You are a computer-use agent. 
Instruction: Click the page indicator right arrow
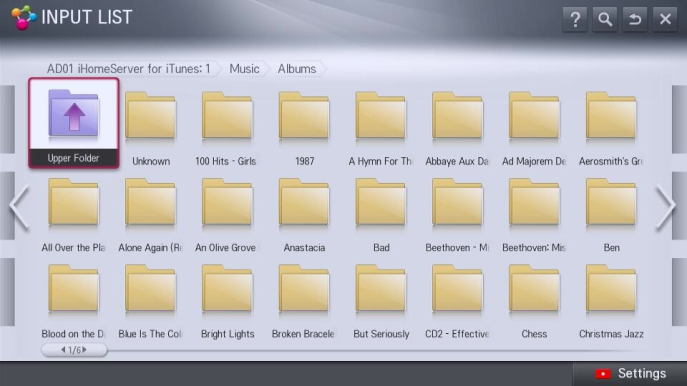coord(85,350)
